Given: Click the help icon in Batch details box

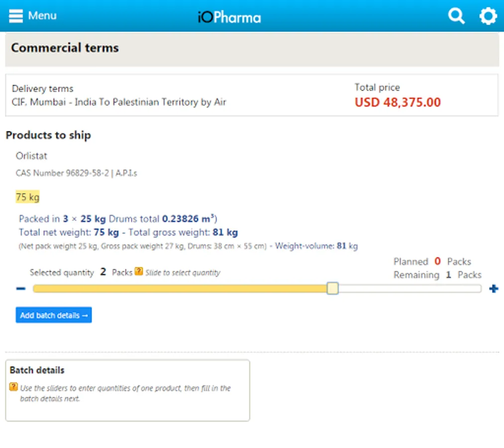Looking at the screenshot, I should pyautogui.click(x=13, y=387).
